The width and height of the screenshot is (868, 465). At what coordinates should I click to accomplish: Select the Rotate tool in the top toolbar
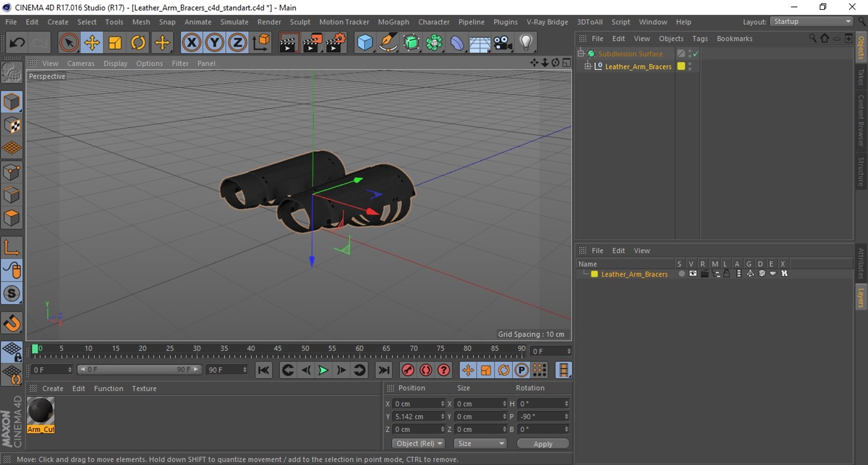(138, 43)
